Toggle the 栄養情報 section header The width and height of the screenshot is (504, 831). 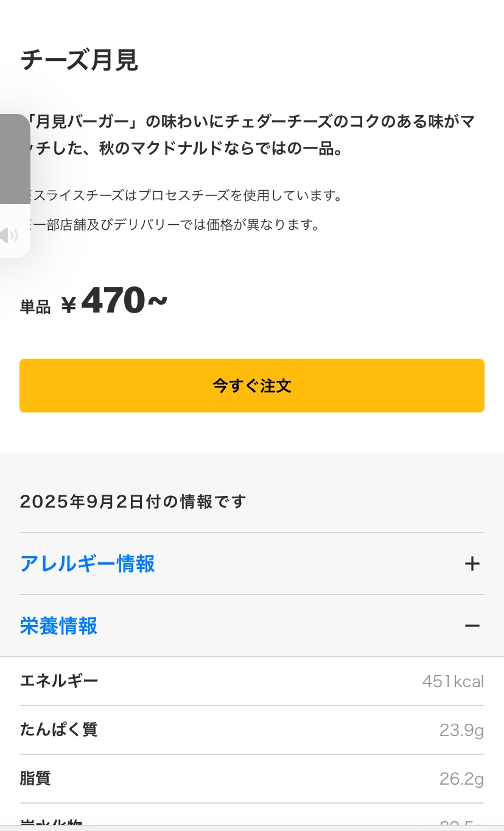[x=58, y=626]
